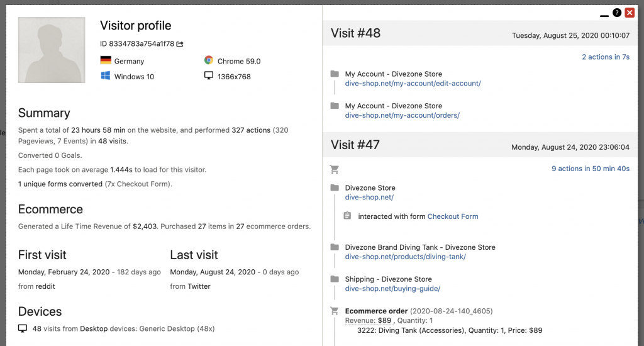Open the dive-shop.net/ homepage link

tap(369, 198)
